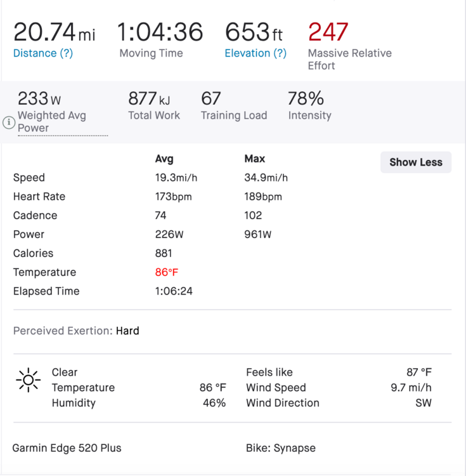The width and height of the screenshot is (466, 476).
Task: Click the 961W max power value
Action: [x=258, y=234]
